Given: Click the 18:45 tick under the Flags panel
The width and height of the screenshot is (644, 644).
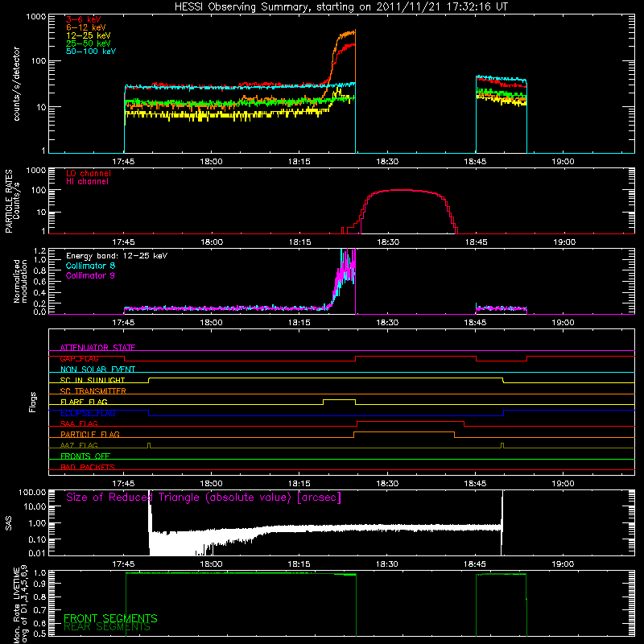Looking at the screenshot, I should tap(476, 484).
